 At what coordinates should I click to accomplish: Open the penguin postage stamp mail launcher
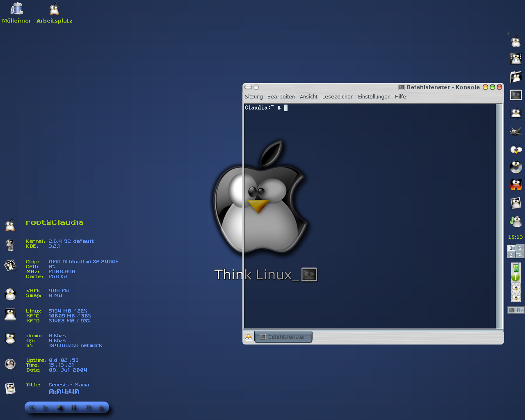516,203
